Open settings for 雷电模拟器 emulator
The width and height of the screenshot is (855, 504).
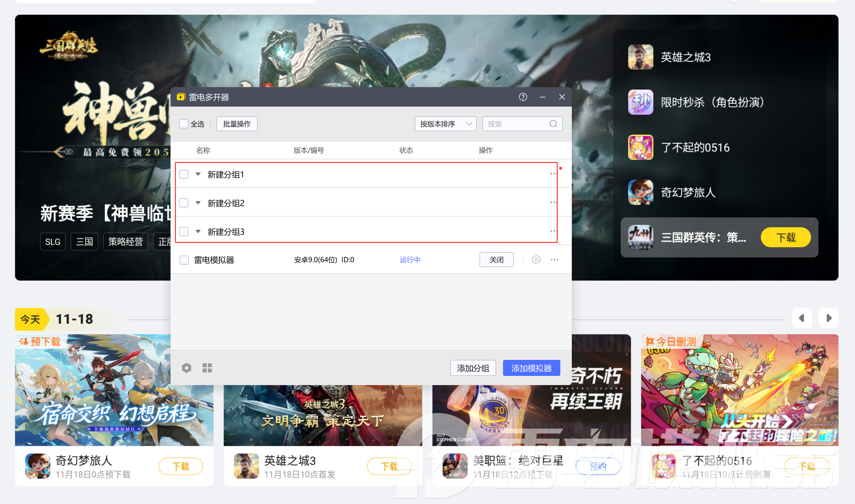(x=536, y=260)
